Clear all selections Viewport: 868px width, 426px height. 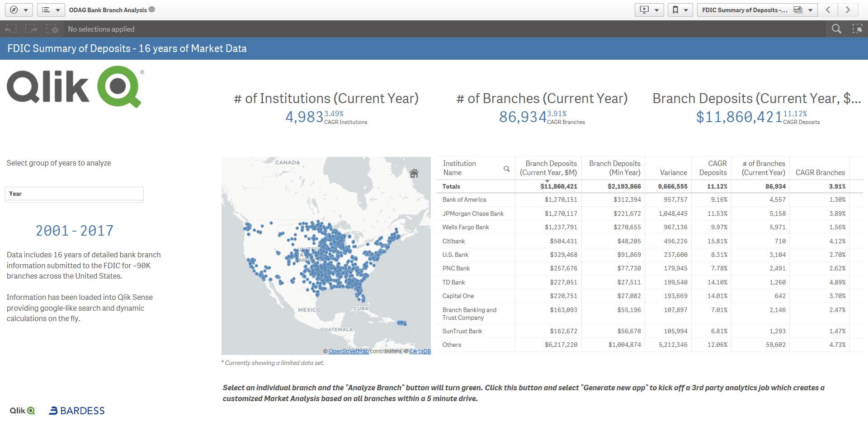point(52,29)
